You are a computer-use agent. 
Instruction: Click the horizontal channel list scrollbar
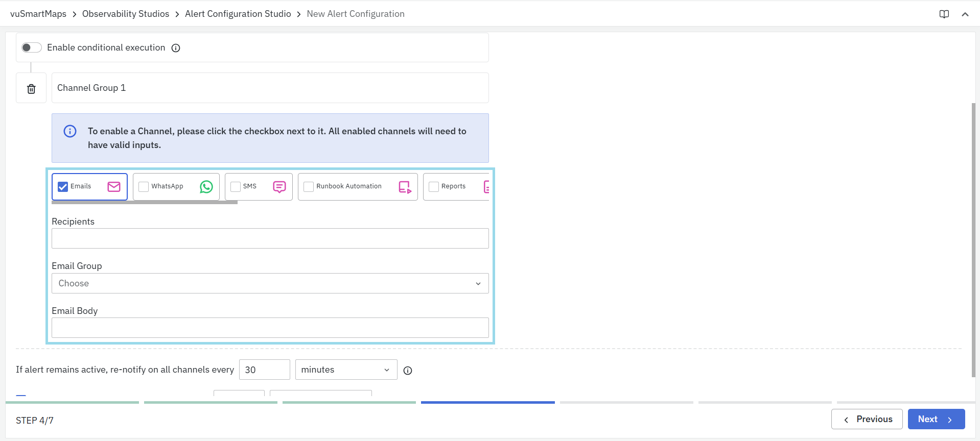pyautogui.click(x=145, y=203)
